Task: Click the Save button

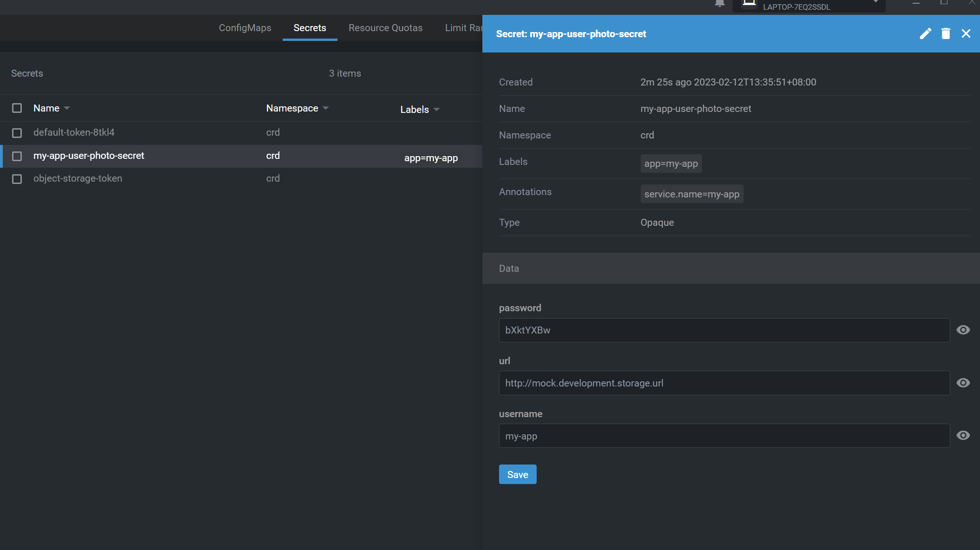Action: pos(518,474)
